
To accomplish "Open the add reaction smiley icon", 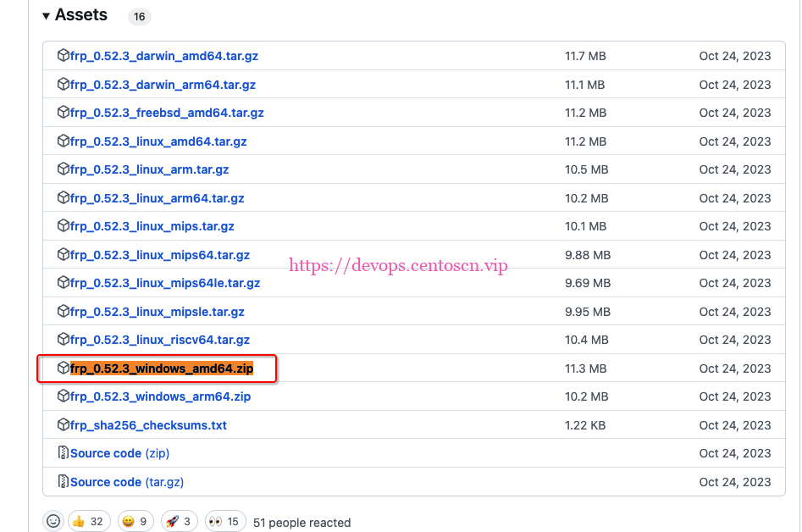I will click(53, 521).
